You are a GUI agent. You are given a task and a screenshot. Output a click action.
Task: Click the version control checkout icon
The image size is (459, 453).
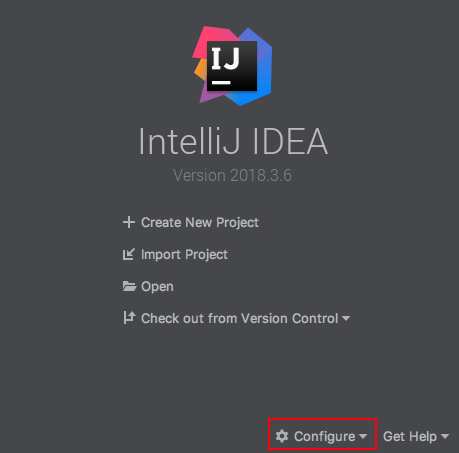(129, 318)
